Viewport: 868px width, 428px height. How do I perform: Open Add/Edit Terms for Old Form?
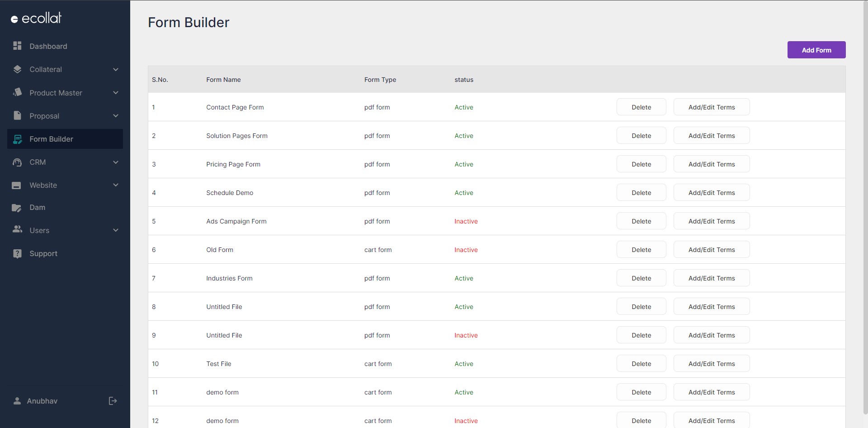pyautogui.click(x=712, y=249)
